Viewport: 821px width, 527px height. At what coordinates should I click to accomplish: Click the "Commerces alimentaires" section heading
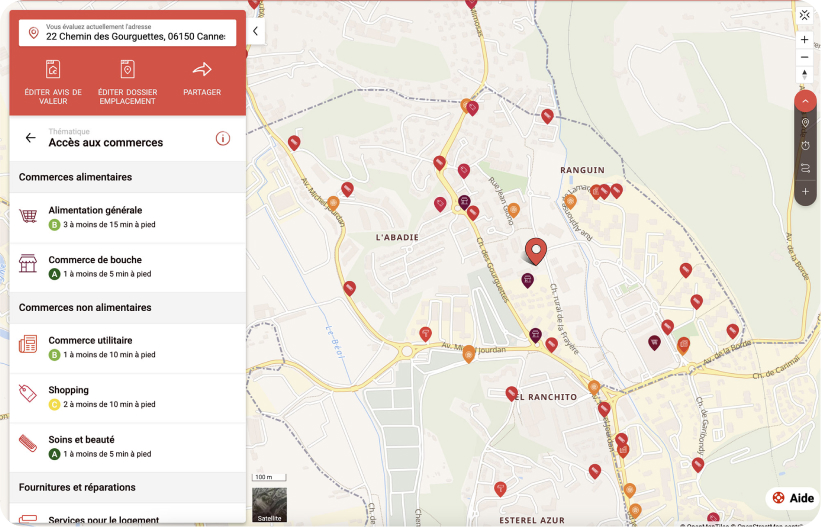75,177
